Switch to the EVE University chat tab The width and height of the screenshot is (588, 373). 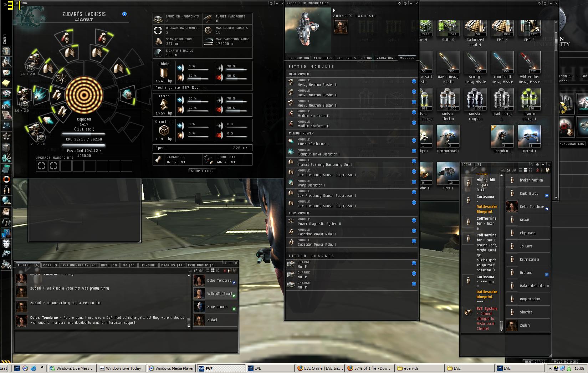pyautogui.click(x=79, y=265)
